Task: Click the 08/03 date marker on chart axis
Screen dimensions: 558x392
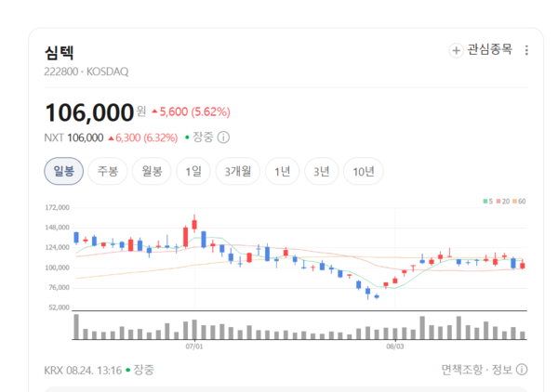Action: tap(395, 346)
